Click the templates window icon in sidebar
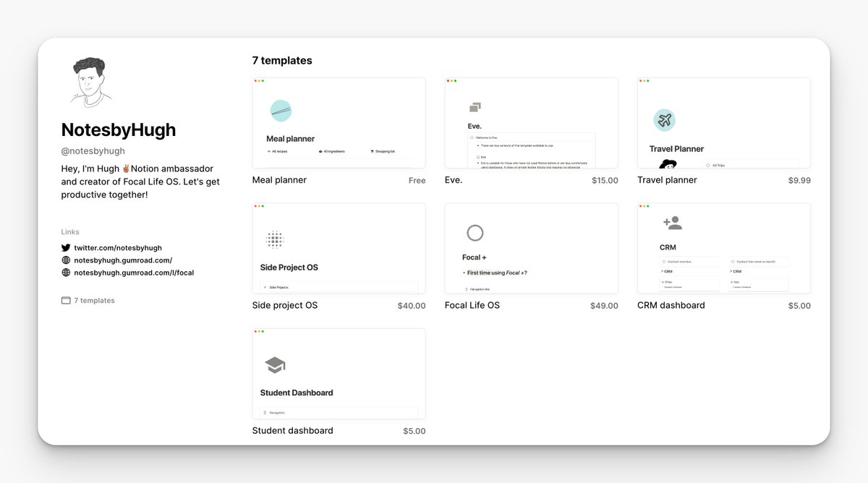 (66, 300)
